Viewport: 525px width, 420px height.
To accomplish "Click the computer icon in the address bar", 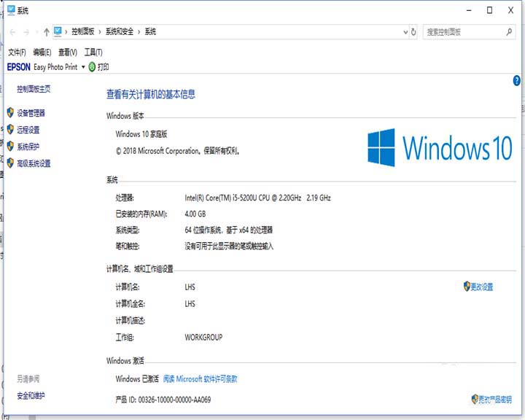I will click(58, 31).
